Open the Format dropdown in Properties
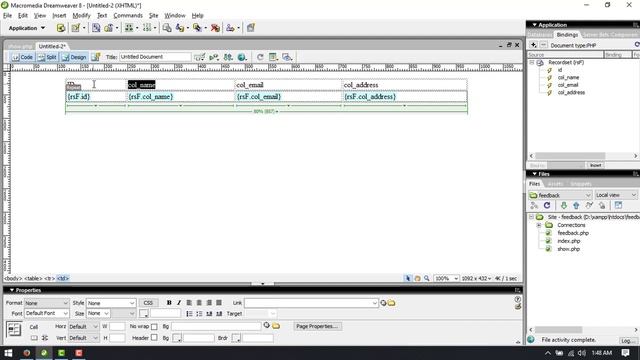This screenshot has width=640, height=360. pos(46,303)
